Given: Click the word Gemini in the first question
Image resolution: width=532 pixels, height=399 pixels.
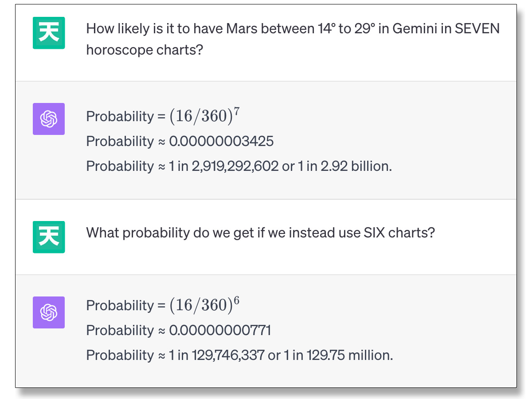Looking at the screenshot, I should [x=413, y=29].
